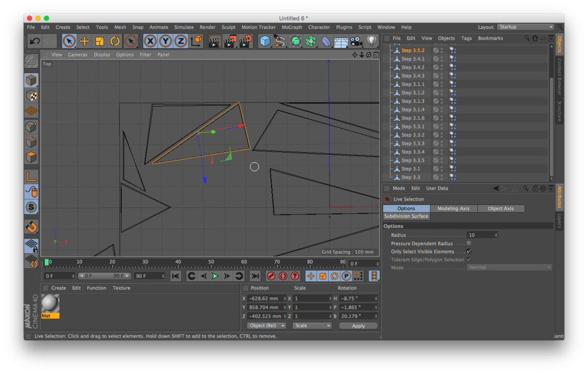Adjust end frame 90 F stepper
Image resolution: width=588 pixels, height=374 pixels.
point(163,276)
